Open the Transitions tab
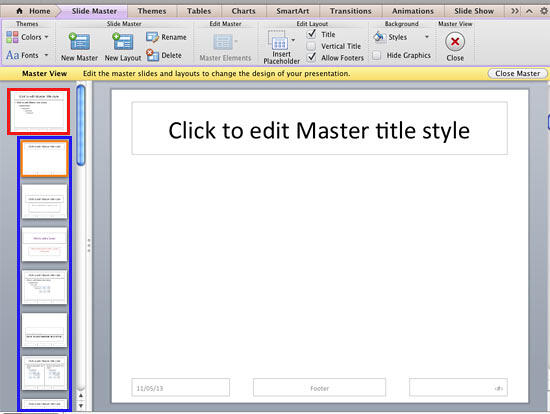Image resolution: width=550 pixels, height=414 pixels. tap(350, 11)
